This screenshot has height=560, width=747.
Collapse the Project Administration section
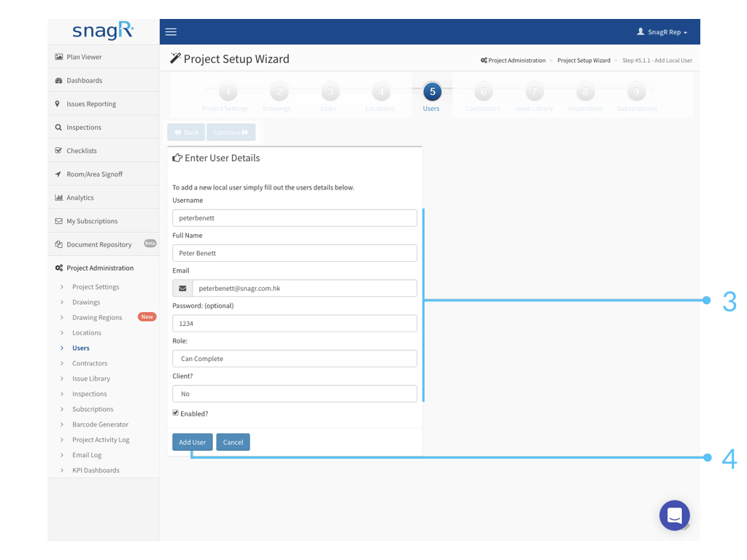[x=104, y=268]
